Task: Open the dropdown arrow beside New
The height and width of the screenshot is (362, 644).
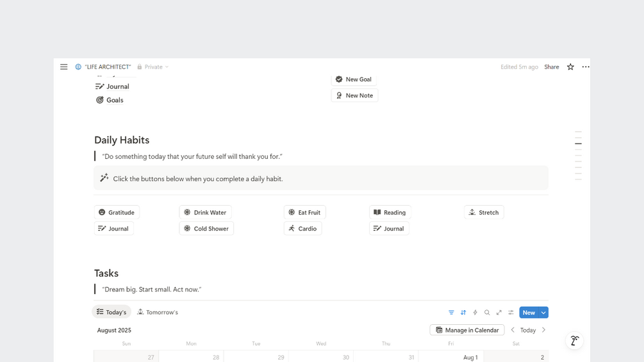Action: click(543, 313)
